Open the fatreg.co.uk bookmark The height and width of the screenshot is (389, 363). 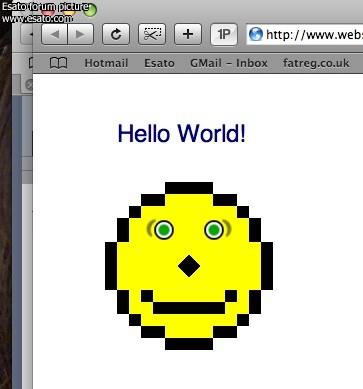[316, 63]
